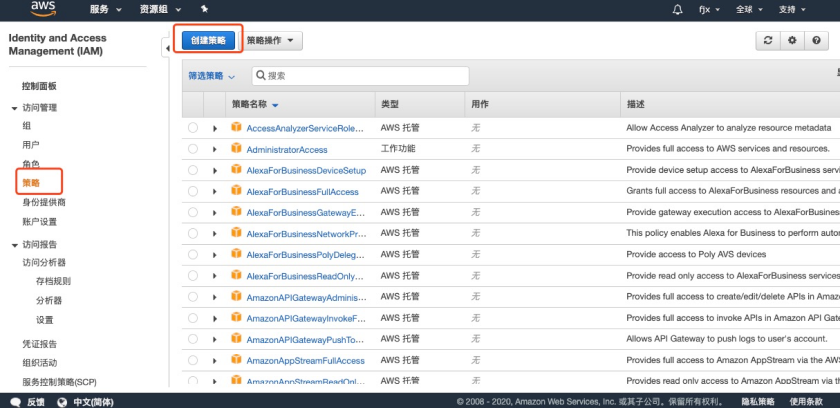Open 用户 in the sidebar
840x408 pixels.
pos(31,145)
